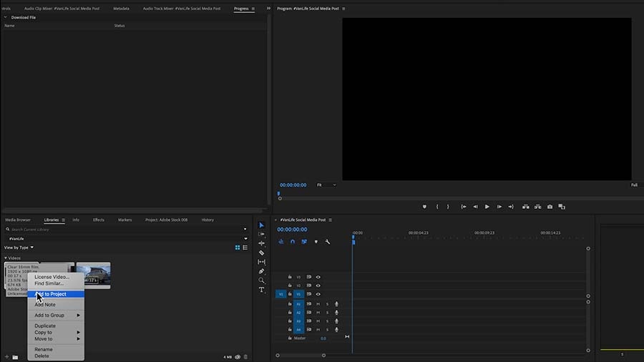Click the van video thumbnail
This screenshot has width=644, height=362.
click(x=93, y=275)
